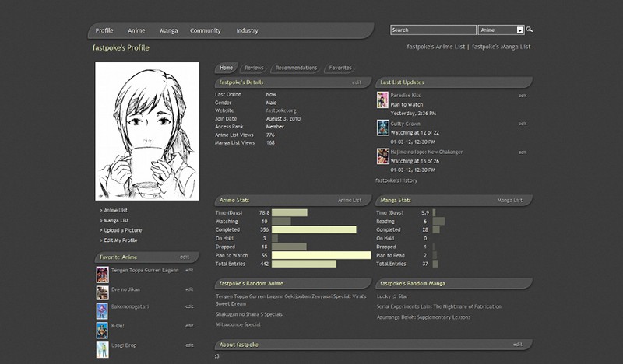Click the anime Time (Days) stats bar

pos(289,213)
